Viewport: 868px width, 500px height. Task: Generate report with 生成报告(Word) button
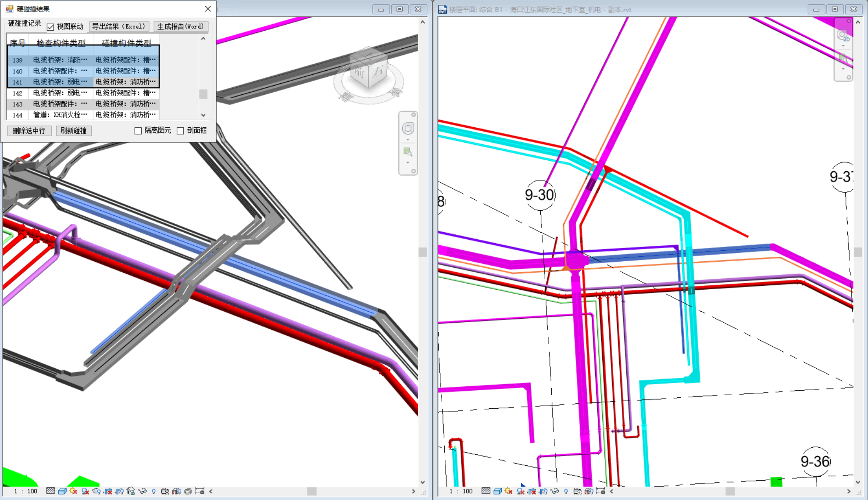click(x=180, y=26)
